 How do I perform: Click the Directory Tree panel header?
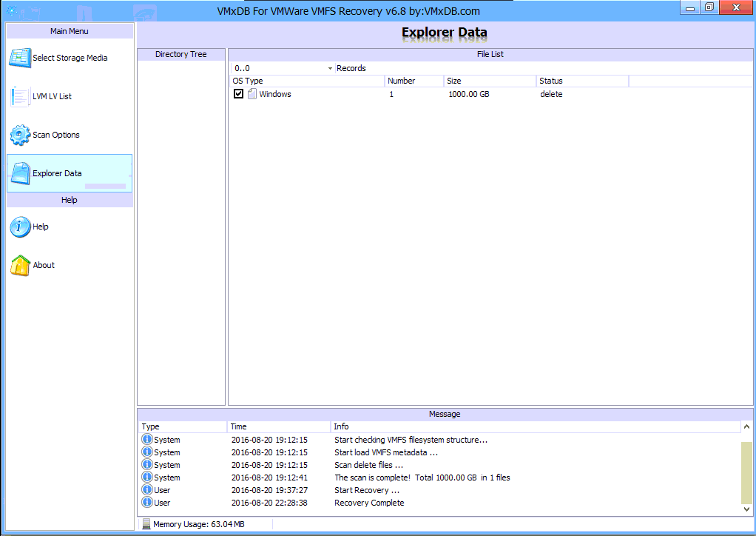tap(181, 55)
